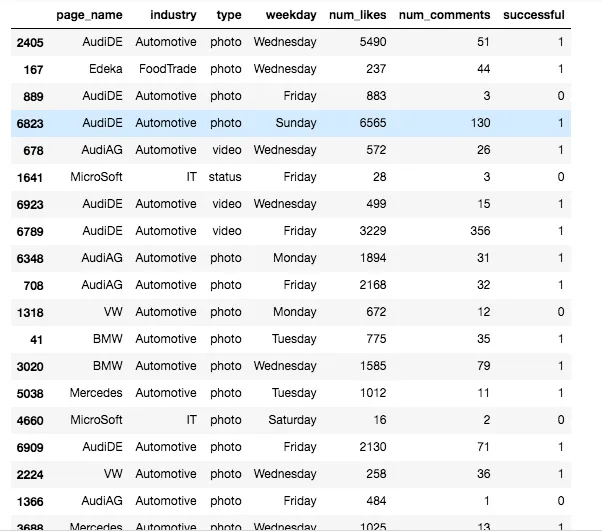Screen dimensions: 602x531
Task: Click Tuesday in row 41
Action: point(294,339)
